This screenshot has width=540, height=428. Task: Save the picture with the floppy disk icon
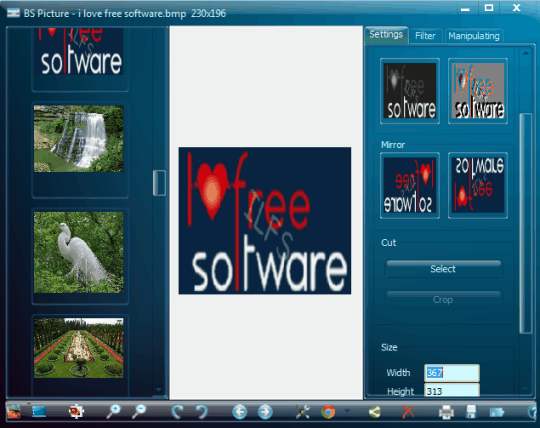(x=471, y=411)
